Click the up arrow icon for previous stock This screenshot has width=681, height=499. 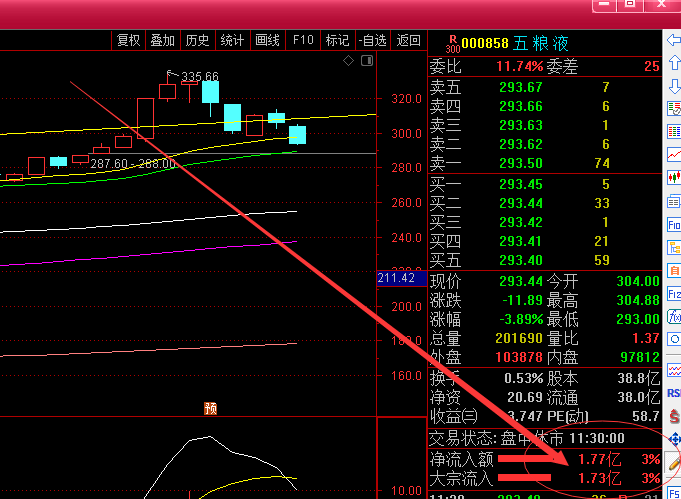[x=674, y=63]
